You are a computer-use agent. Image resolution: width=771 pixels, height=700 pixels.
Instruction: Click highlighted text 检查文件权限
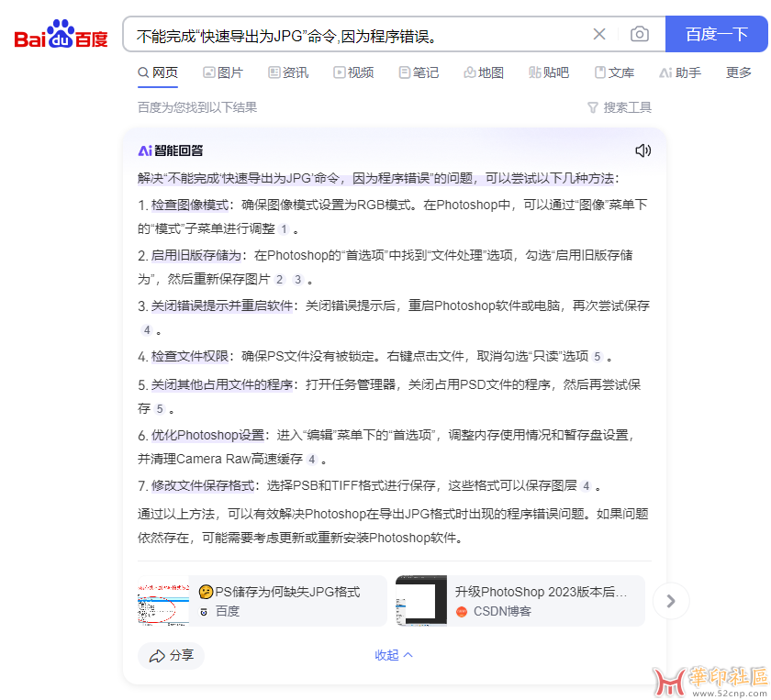[190, 356]
